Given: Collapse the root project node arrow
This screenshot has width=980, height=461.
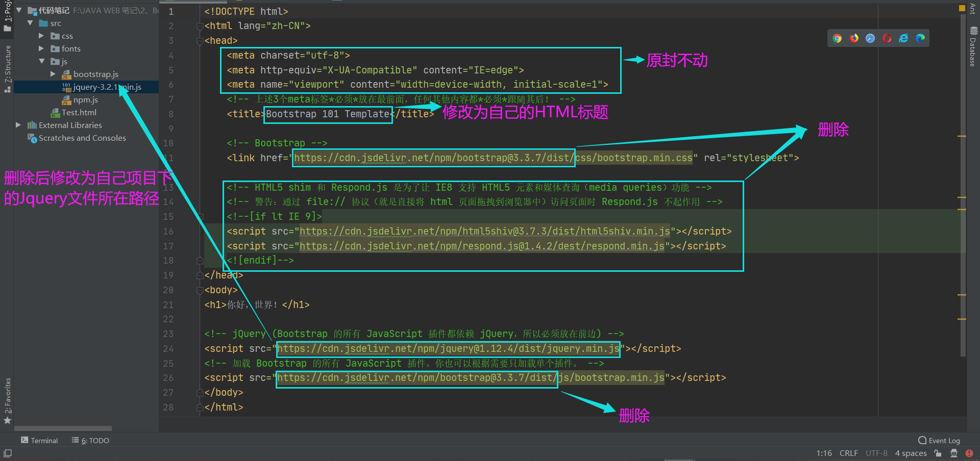Looking at the screenshot, I should coord(19,10).
